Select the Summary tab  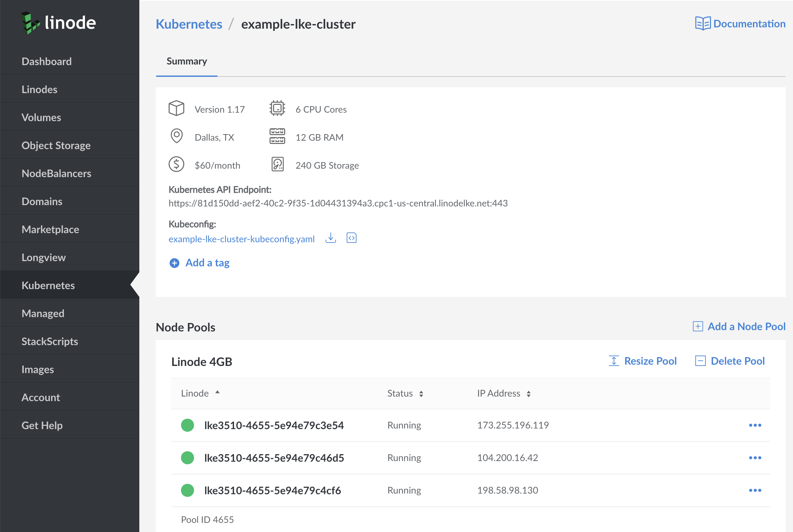click(187, 62)
